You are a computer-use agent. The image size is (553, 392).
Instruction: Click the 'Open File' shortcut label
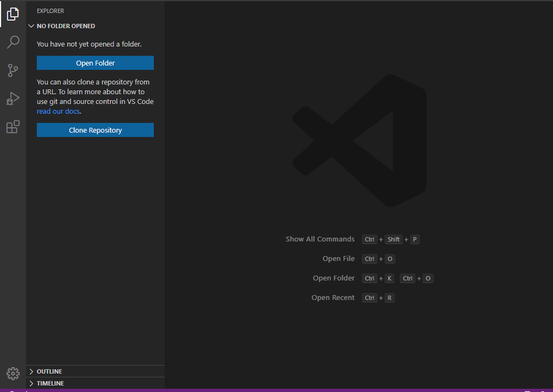[338, 259]
